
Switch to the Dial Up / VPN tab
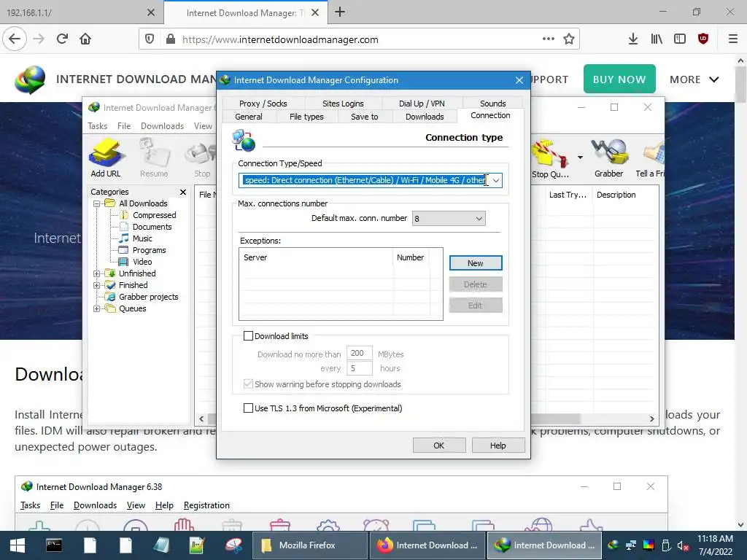point(422,104)
